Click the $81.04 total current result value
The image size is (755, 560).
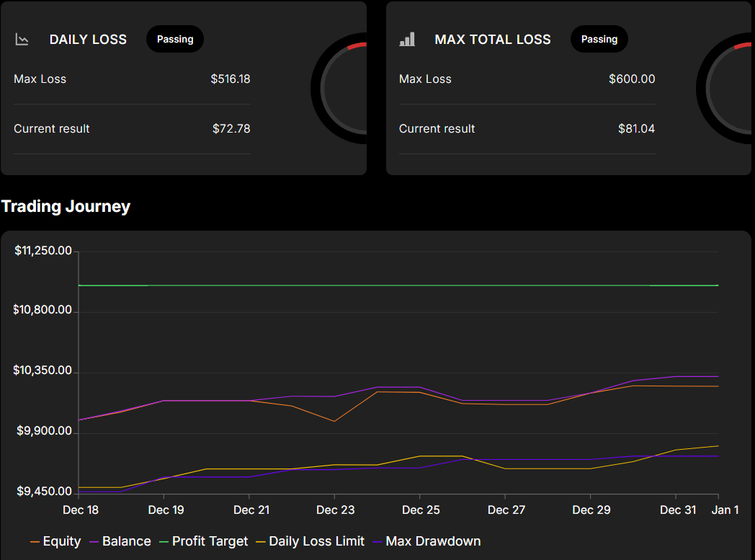(636, 128)
